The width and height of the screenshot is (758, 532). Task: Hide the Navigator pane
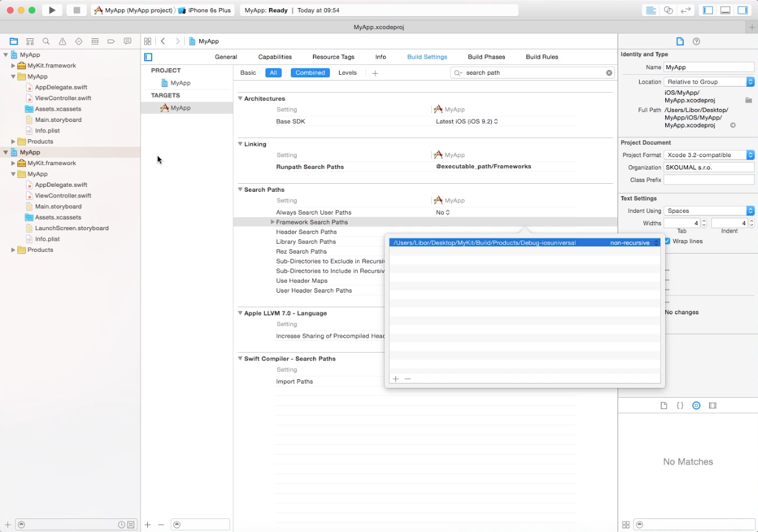[708, 11]
